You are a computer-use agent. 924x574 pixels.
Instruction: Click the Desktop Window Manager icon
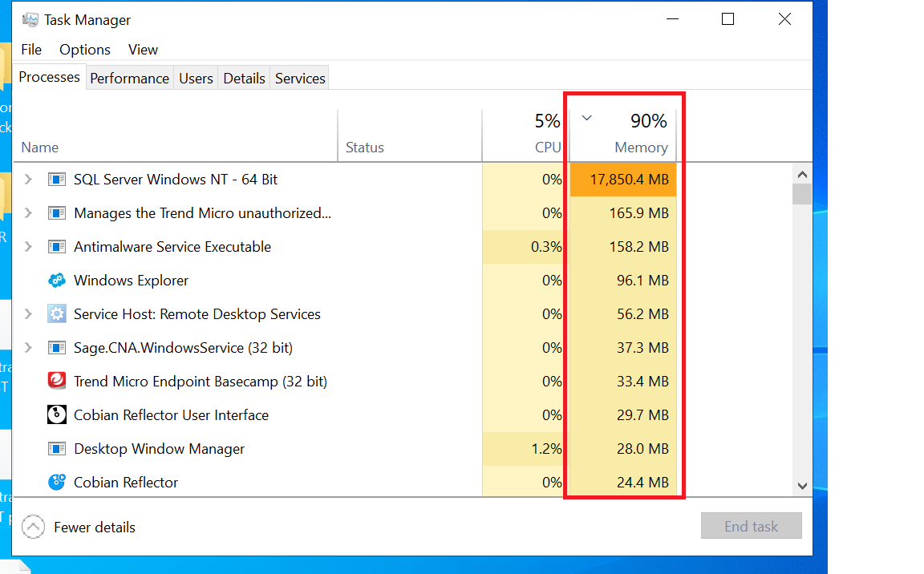(56, 448)
